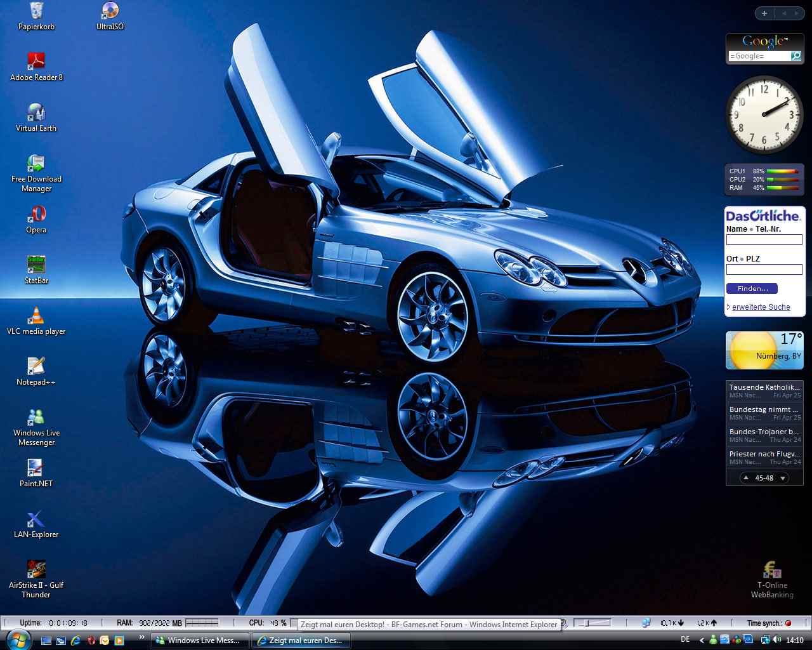Open the Papierkorb recycle bin
The width and height of the screenshot is (812, 650).
[x=36, y=11]
